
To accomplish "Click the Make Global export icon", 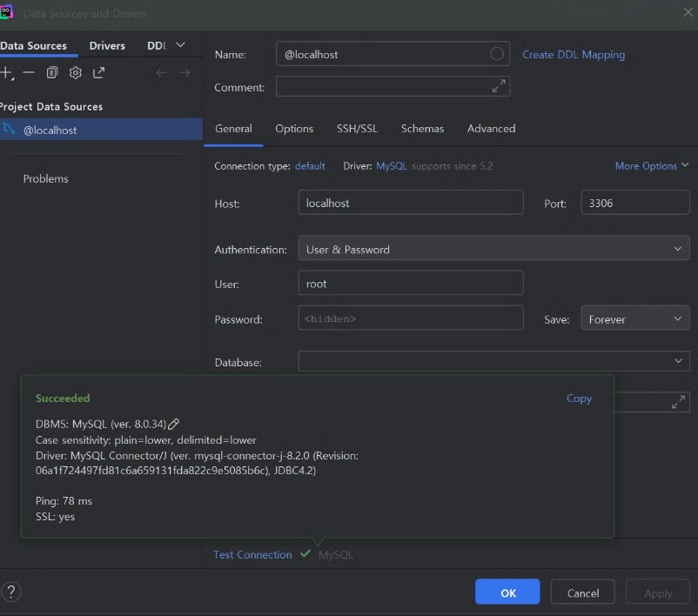I will coord(99,72).
